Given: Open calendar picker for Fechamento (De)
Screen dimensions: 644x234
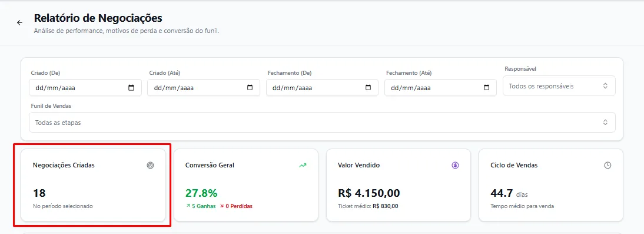Looking at the screenshot, I should click(x=369, y=88).
